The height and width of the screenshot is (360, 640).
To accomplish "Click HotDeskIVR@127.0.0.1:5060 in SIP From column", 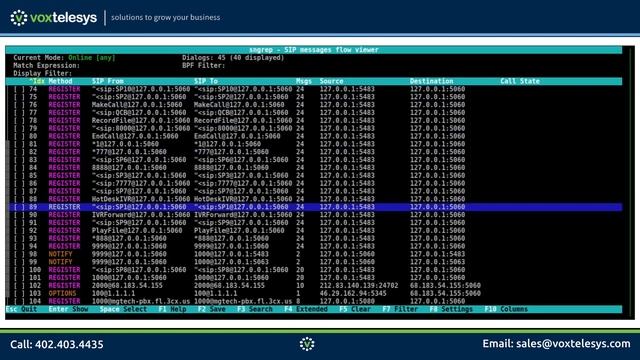I will (141, 199).
